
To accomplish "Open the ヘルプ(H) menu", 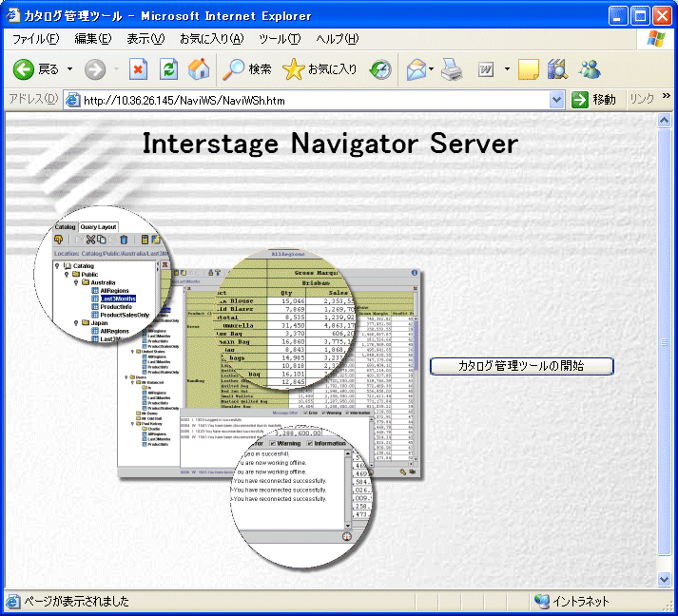I will 338,39.
